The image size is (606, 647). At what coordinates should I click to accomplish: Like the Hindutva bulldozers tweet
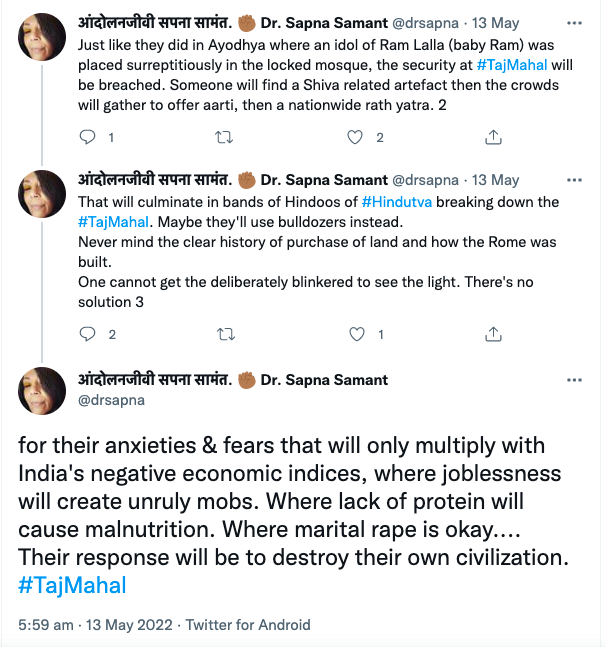[355, 334]
